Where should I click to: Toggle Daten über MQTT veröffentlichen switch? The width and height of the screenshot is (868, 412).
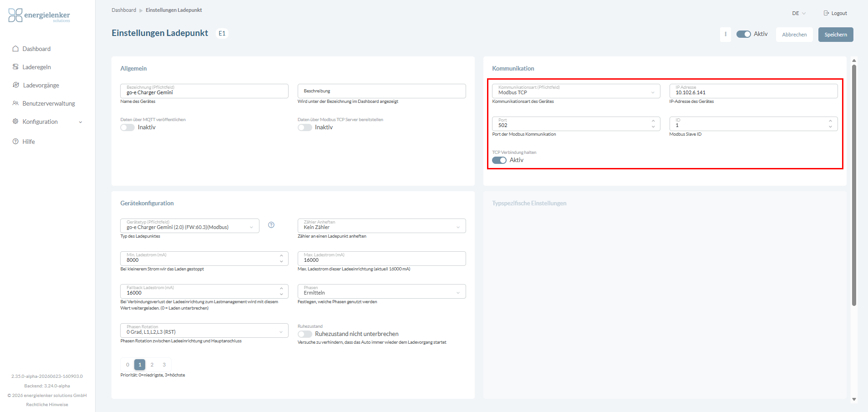click(x=127, y=127)
